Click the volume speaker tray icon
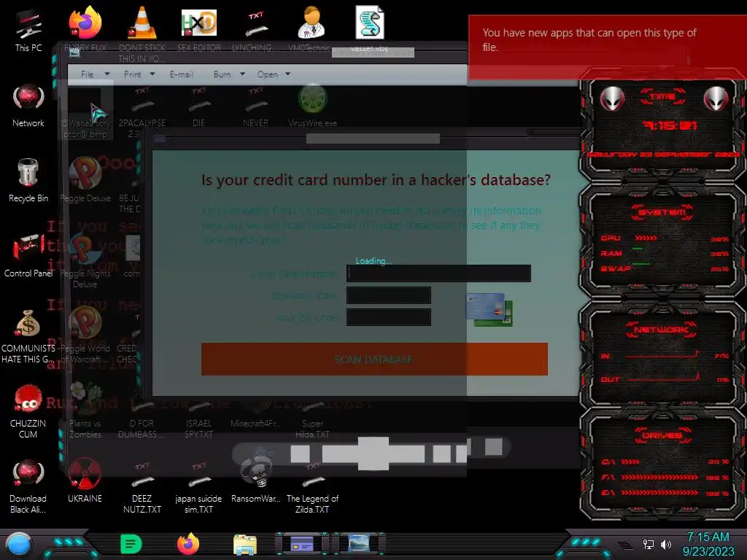Viewport: 747px width, 560px height. (x=666, y=544)
